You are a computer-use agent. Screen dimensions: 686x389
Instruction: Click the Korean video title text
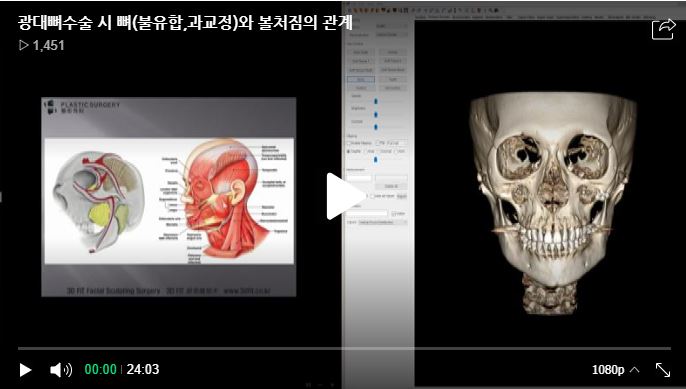point(185,23)
